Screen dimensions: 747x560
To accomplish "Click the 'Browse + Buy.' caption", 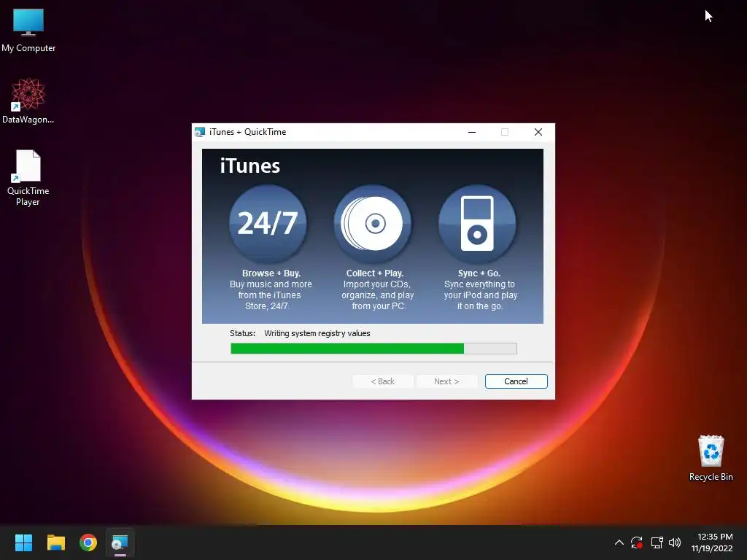I will [x=271, y=273].
